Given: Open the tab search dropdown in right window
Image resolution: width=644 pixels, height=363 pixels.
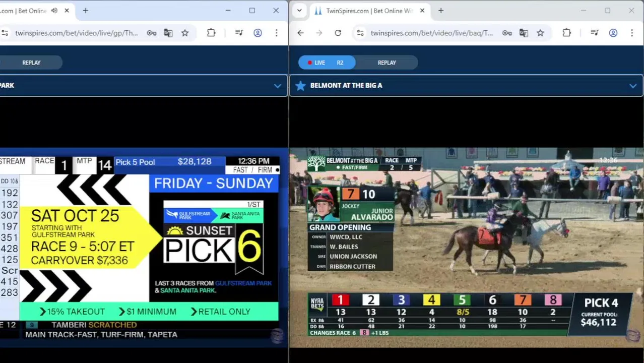Looking at the screenshot, I should click(x=299, y=11).
